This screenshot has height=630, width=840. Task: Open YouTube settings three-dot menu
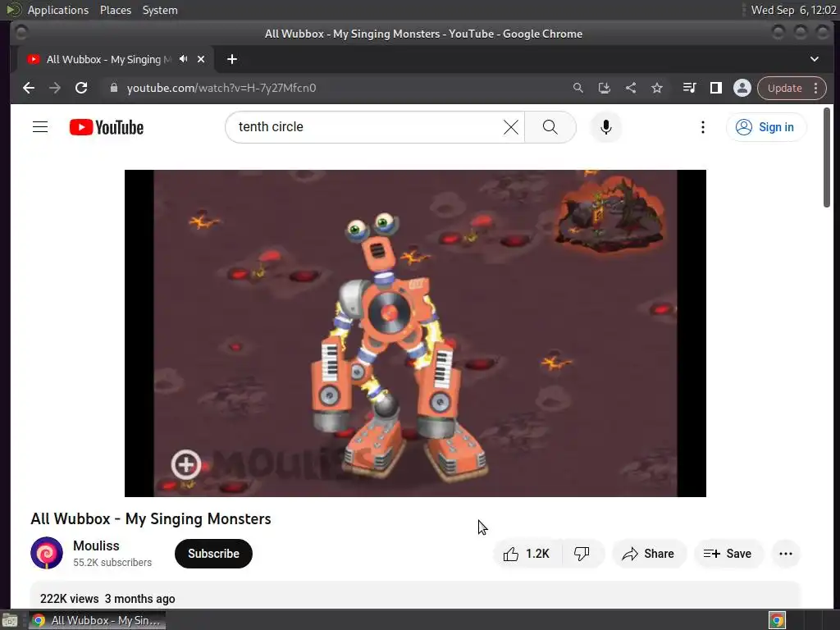coord(703,127)
